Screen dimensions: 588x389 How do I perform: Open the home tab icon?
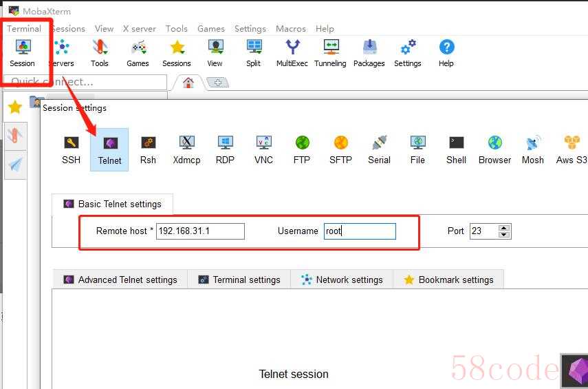tap(188, 83)
